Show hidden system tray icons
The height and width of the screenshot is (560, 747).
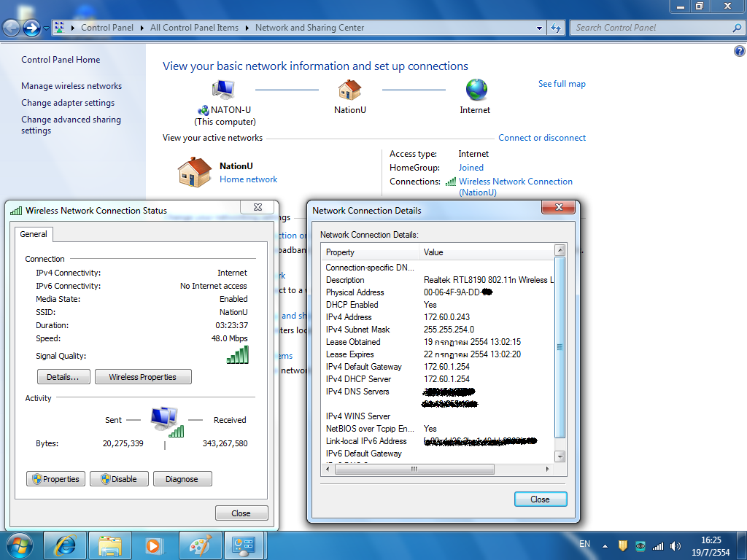[605, 545]
